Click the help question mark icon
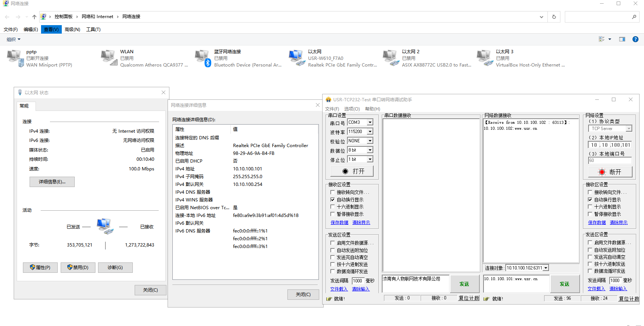The height and width of the screenshot is (326, 644). [x=635, y=39]
